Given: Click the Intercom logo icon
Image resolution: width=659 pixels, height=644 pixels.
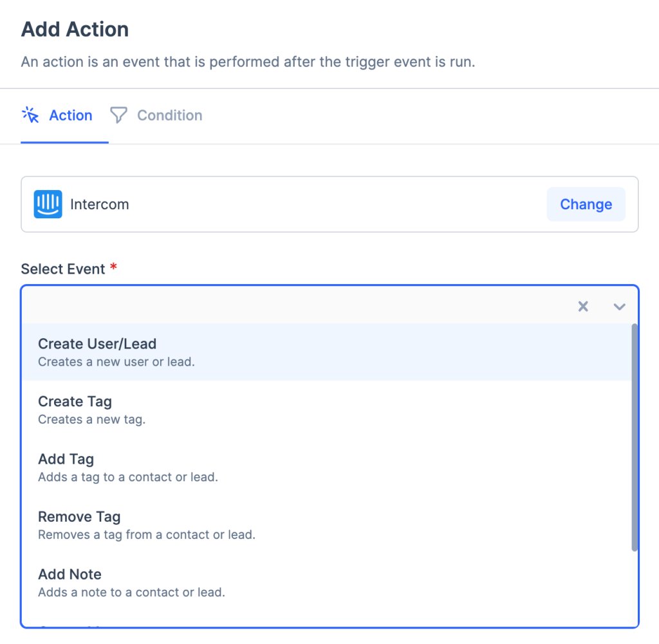Looking at the screenshot, I should [48, 204].
